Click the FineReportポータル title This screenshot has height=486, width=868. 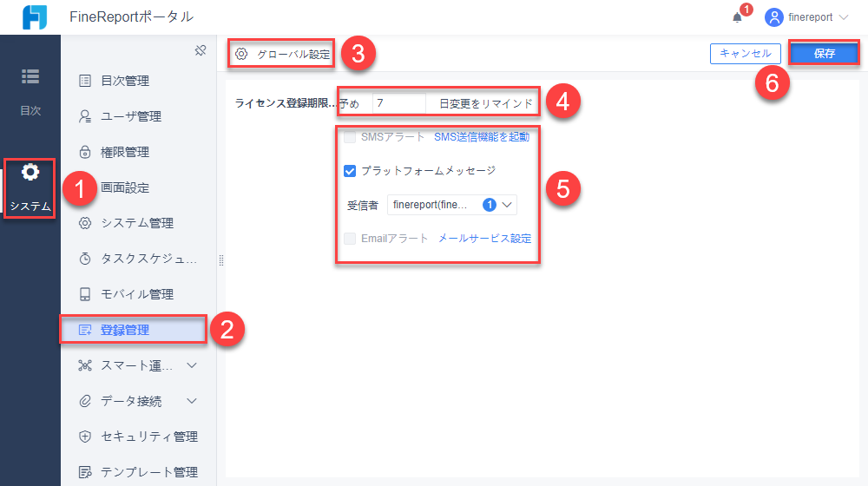coord(132,17)
